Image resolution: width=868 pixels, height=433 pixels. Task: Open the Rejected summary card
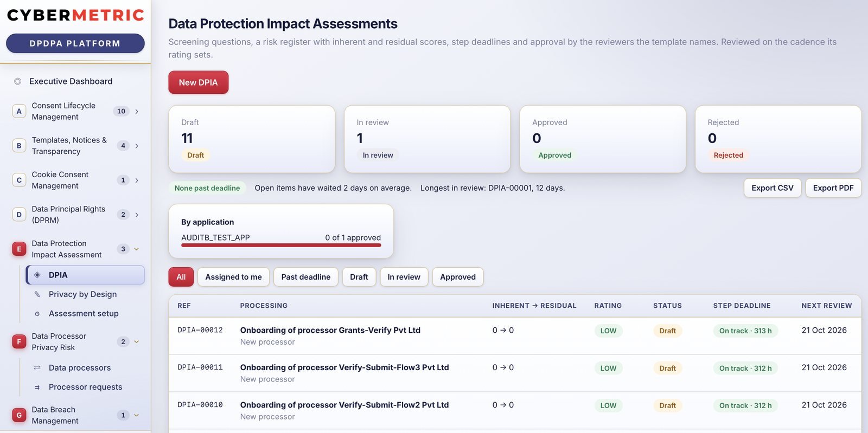tap(778, 139)
